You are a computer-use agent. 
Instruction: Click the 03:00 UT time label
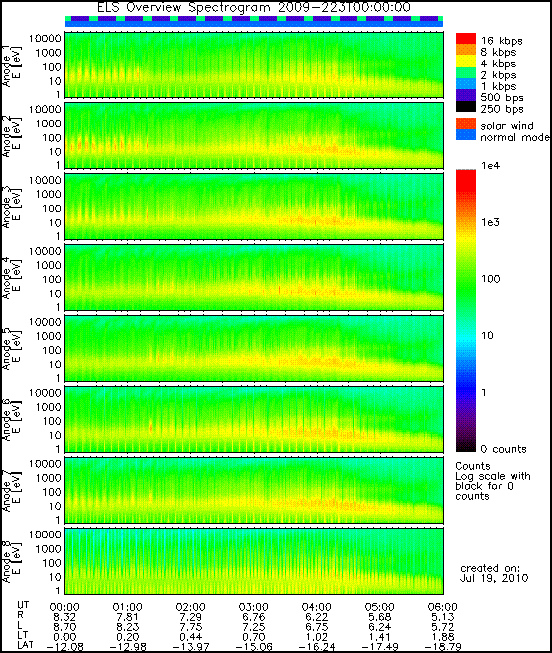tap(254, 607)
